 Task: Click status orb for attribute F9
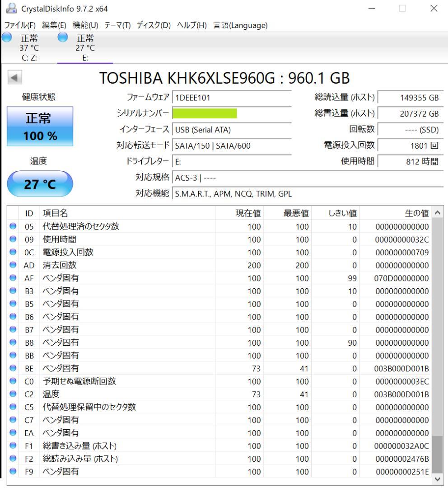[x=13, y=471]
